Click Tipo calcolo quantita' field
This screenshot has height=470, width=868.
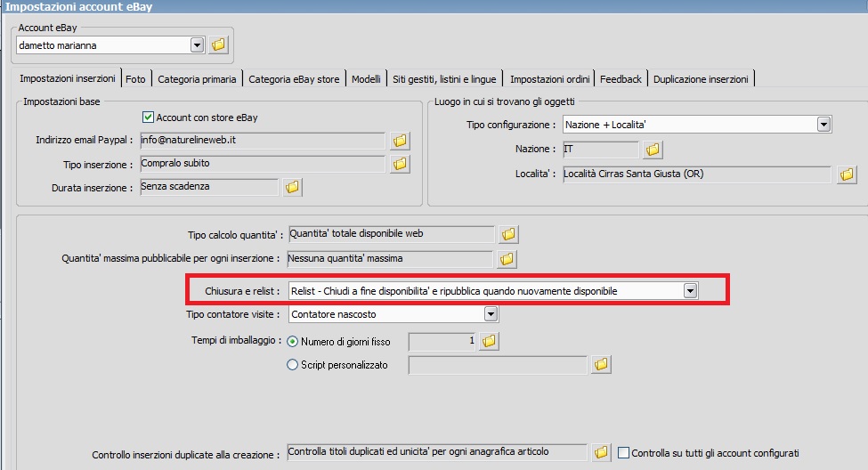pos(392,234)
